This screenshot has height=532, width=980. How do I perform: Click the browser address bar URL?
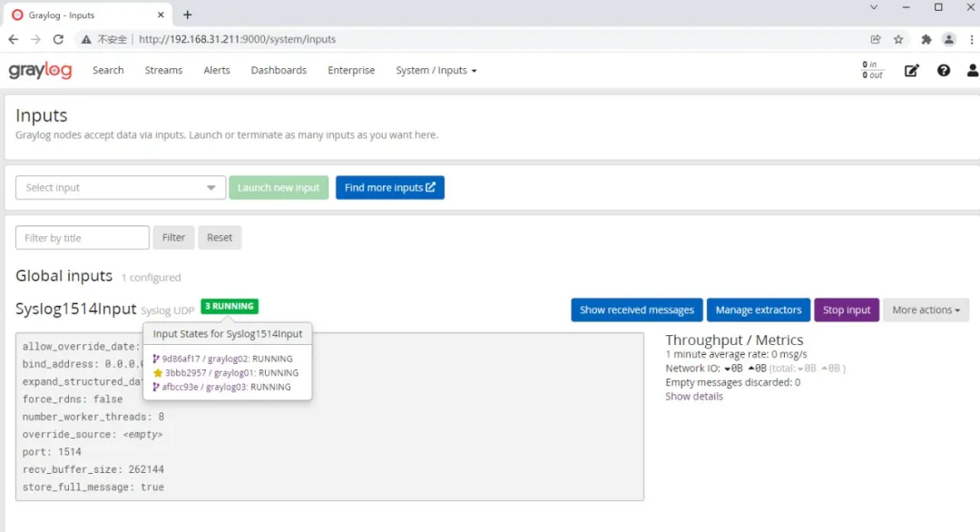point(238,39)
